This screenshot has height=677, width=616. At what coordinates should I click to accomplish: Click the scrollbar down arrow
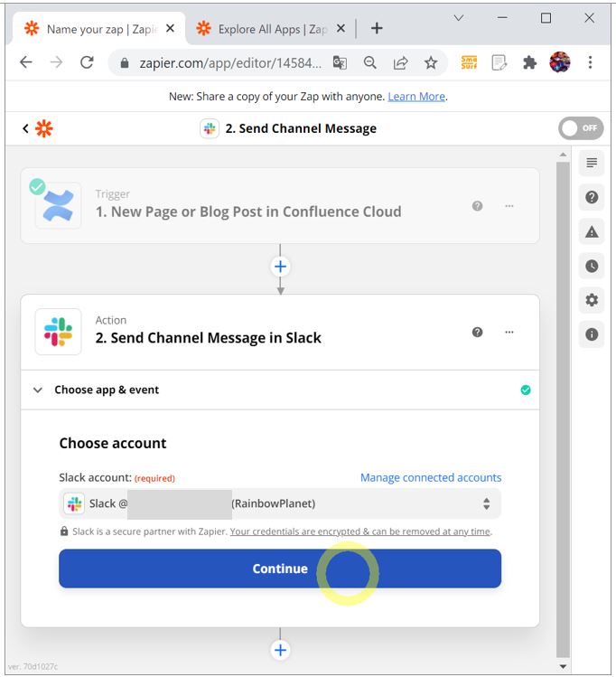[563, 666]
